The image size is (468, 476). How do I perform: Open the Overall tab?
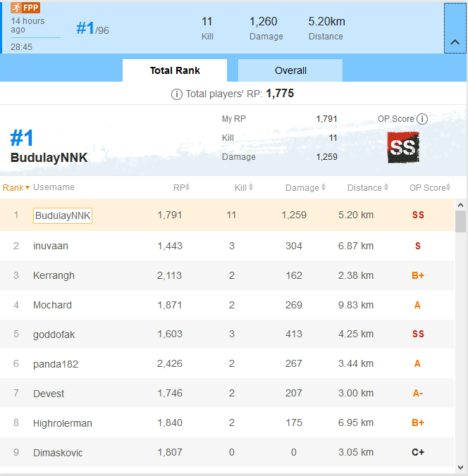pos(290,70)
